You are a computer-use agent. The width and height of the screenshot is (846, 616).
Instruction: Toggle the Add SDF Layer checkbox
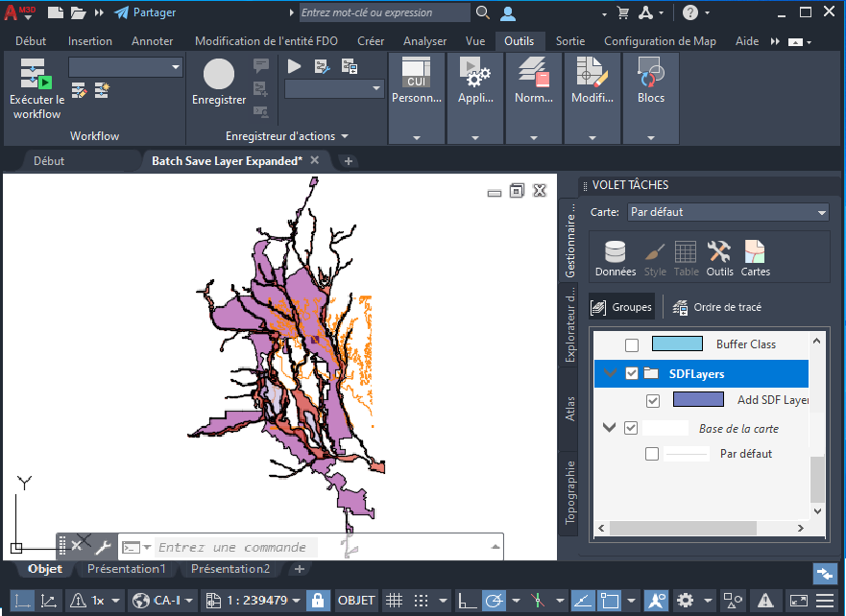pos(653,400)
